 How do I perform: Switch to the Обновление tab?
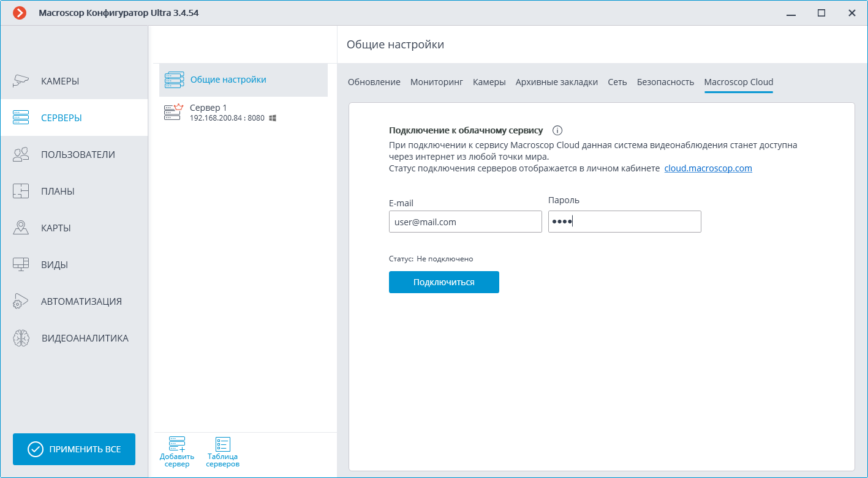[374, 82]
